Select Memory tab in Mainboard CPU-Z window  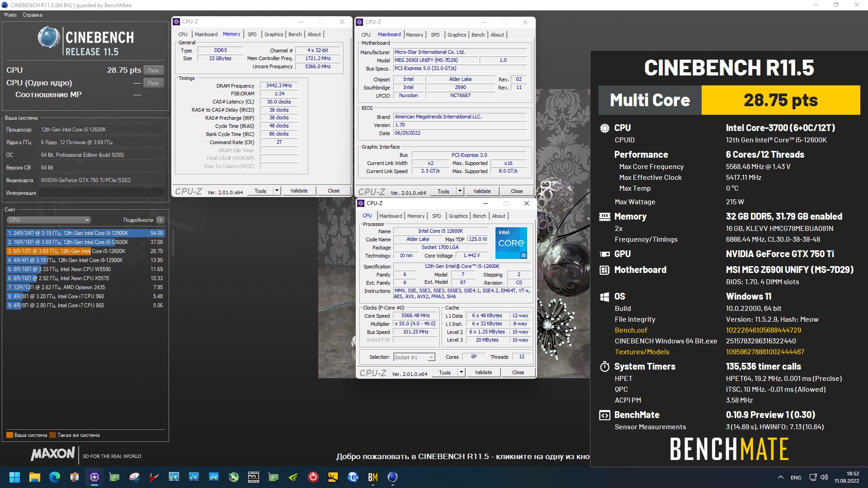click(x=415, y=35)
